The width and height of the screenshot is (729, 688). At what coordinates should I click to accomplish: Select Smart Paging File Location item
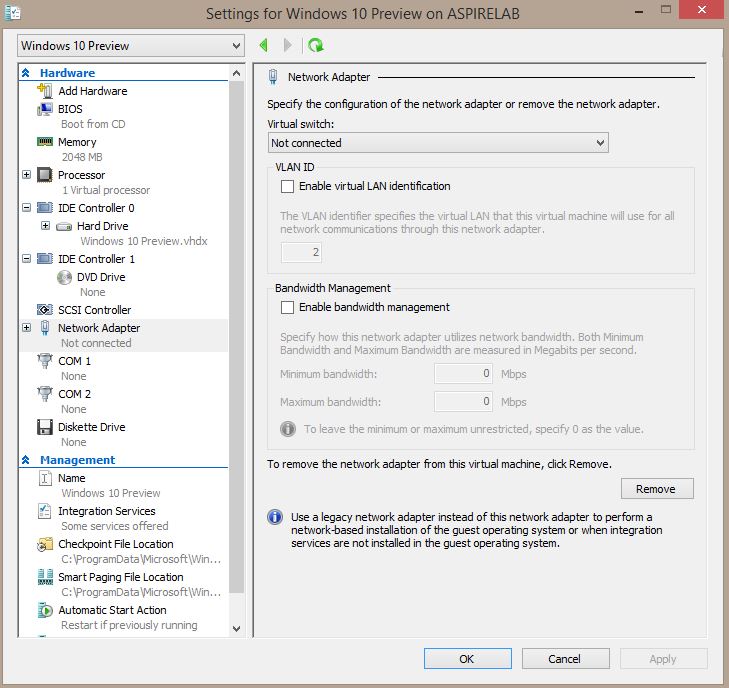click(x=121, y=577)
